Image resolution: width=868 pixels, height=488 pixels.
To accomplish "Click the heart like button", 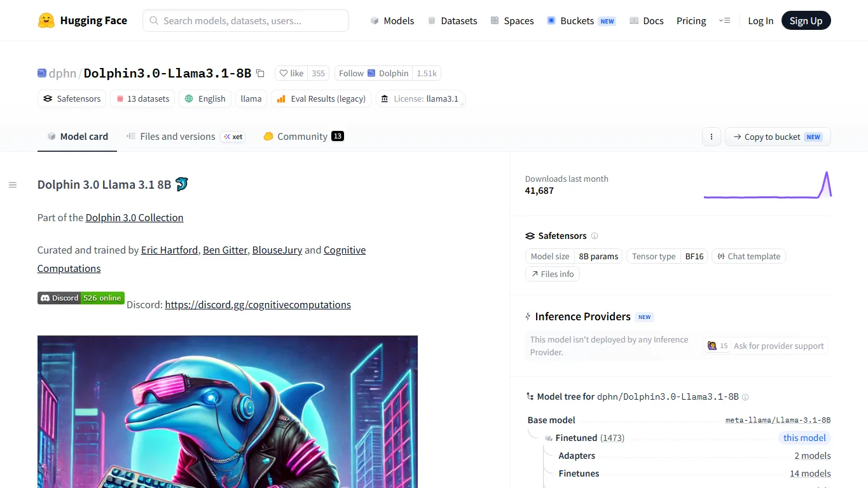I will pos(292,73).
